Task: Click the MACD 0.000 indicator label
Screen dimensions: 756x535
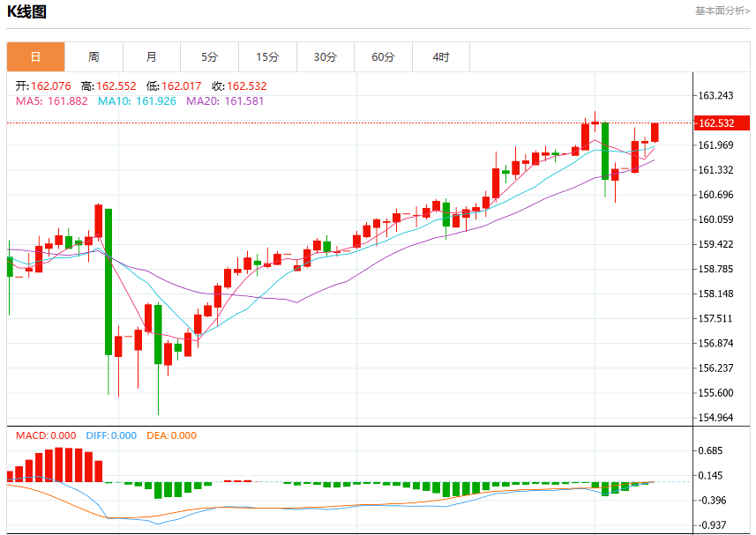Action: click(x=46, y=435)
